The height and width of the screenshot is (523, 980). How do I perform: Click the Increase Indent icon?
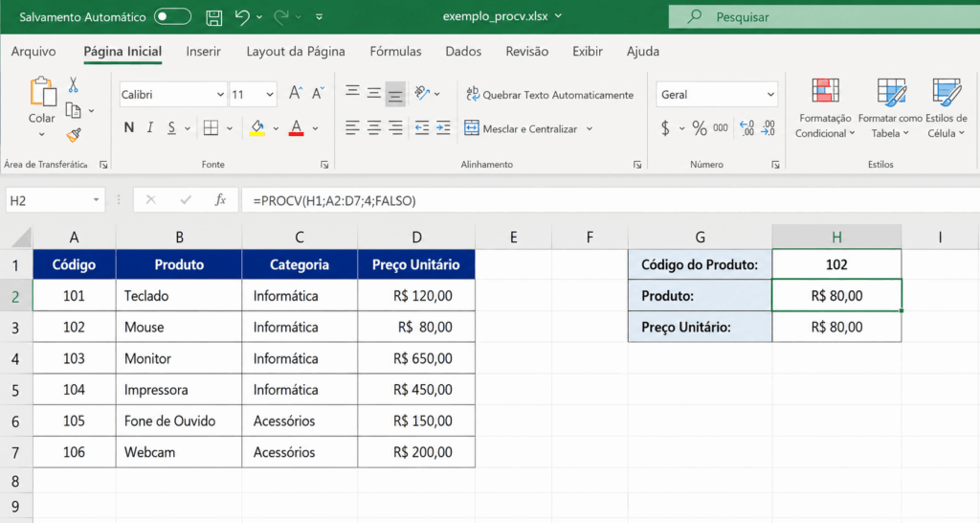(443, 128)
